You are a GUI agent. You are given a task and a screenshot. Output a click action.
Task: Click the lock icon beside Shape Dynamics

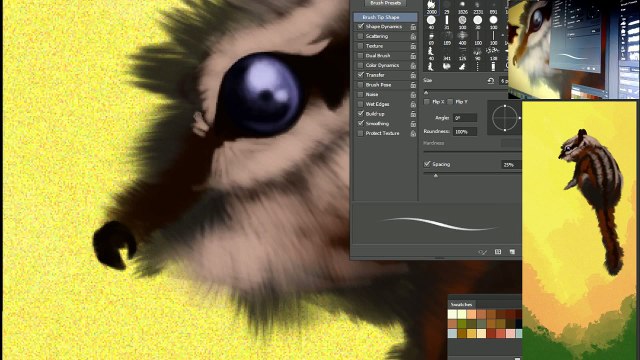413,27
